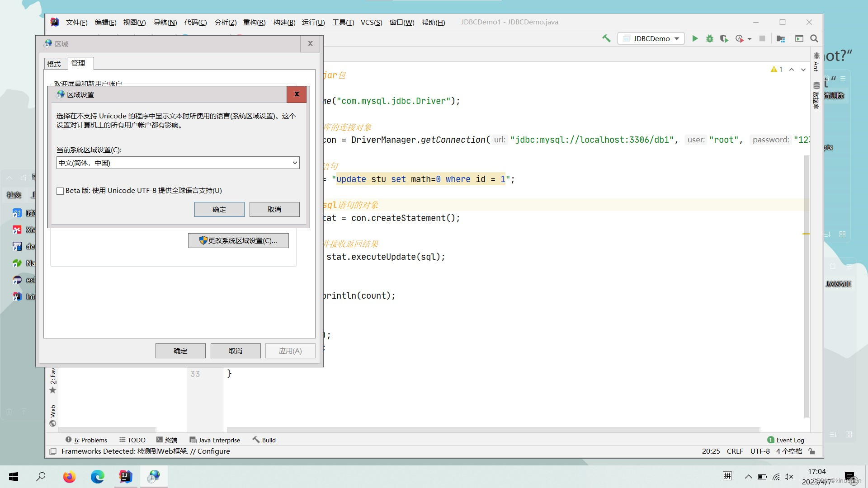Enable Beta Unicode UTF-8 support checkbox
This screenshot has height=488, width=868.
click(60, 191)
